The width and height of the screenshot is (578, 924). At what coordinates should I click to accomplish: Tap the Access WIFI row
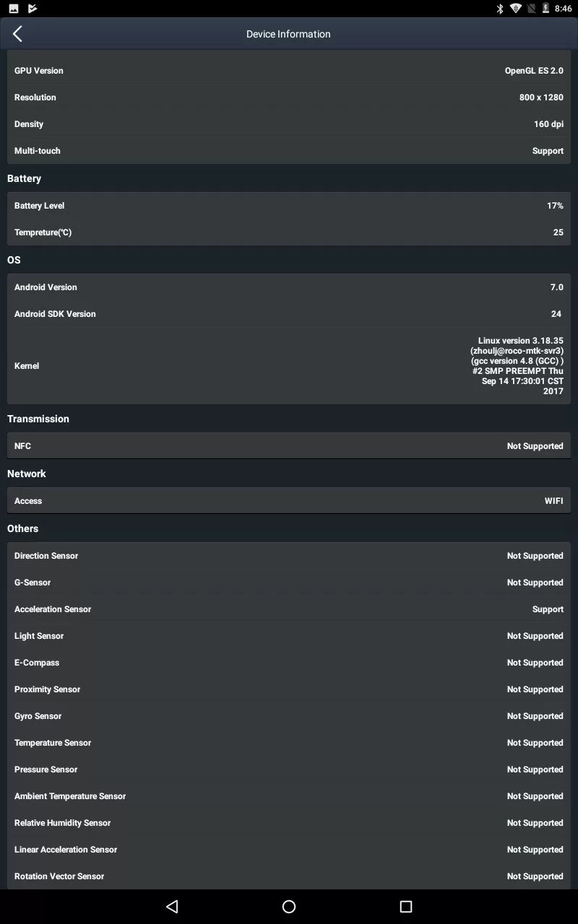[x=289, y=501]
